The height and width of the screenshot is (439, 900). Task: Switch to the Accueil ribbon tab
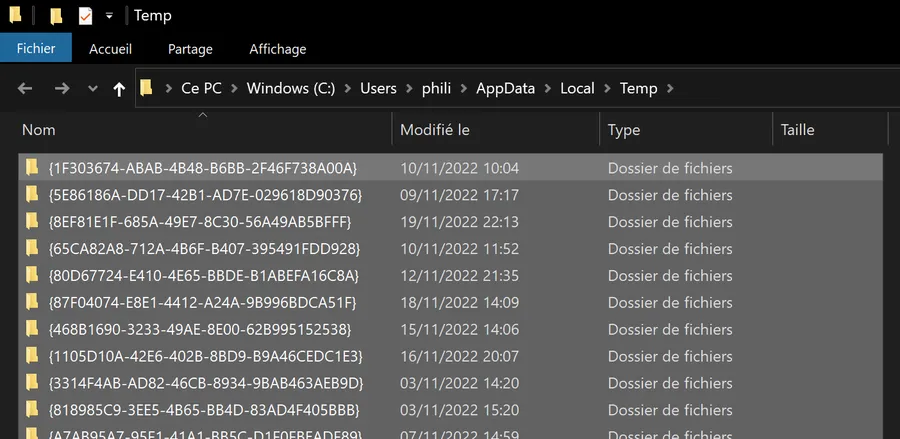[x=110, y=49]
